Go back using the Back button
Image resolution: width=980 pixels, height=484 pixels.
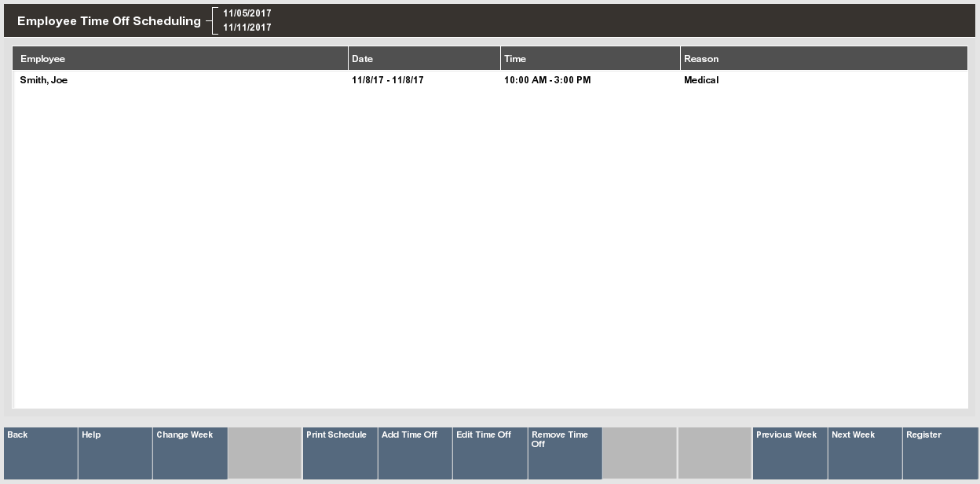click(x=41, y=453)
